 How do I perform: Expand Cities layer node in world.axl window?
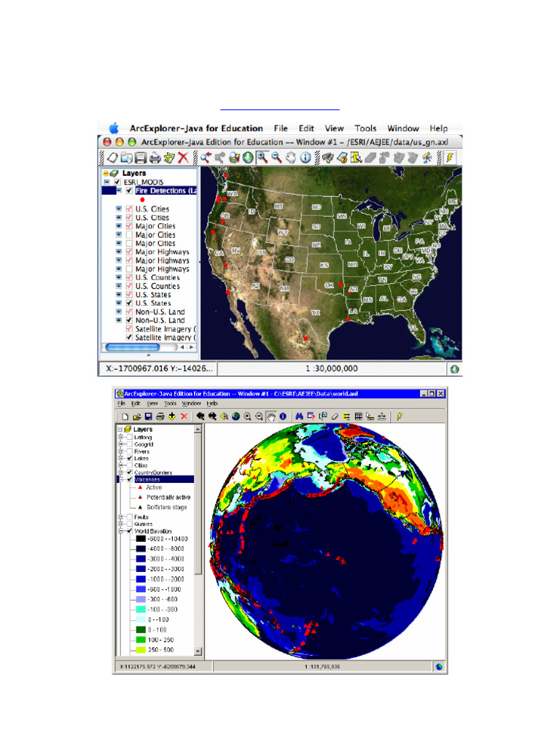tap(121, 465)
